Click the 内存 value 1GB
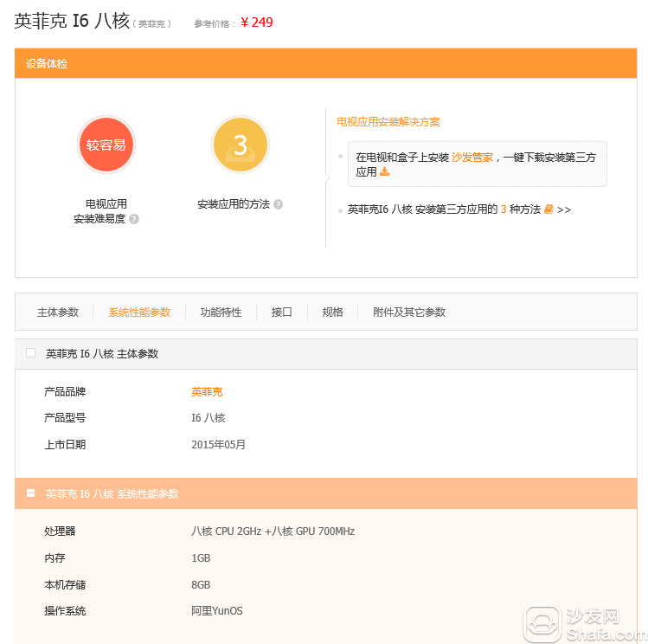This screenshot has height=644, width=648. [x=201, y=558]
